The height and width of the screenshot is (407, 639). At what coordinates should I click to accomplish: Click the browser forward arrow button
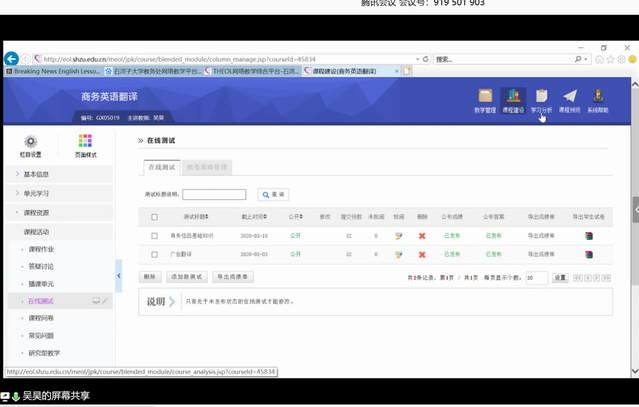(x=25, y=59)
